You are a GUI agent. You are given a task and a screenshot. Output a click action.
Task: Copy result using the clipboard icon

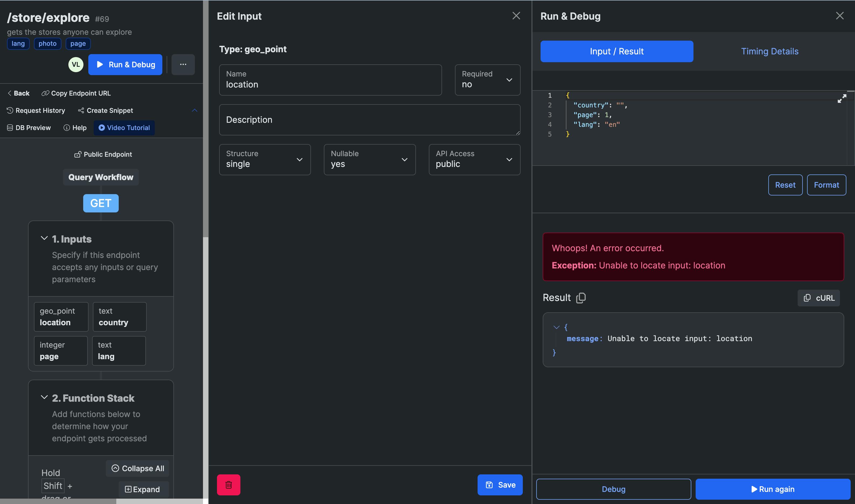(581, 297)
